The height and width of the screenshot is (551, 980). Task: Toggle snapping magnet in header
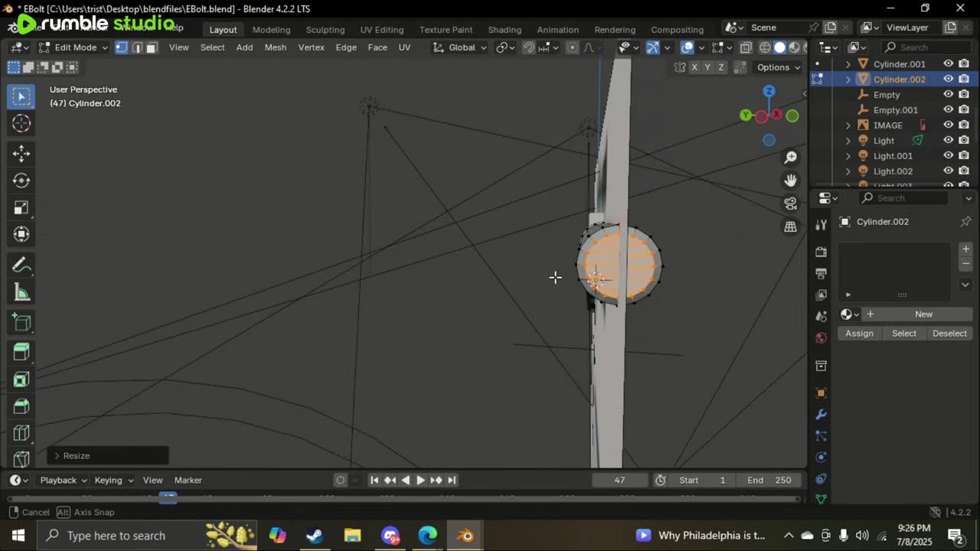528,47
